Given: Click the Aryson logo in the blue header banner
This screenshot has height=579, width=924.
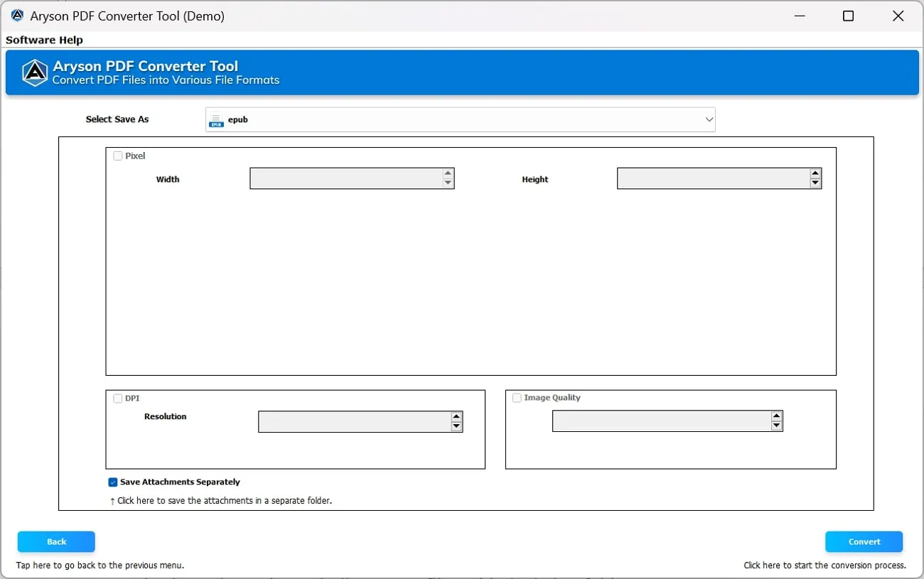Looking at the screenshot, I should click(34, 72).
